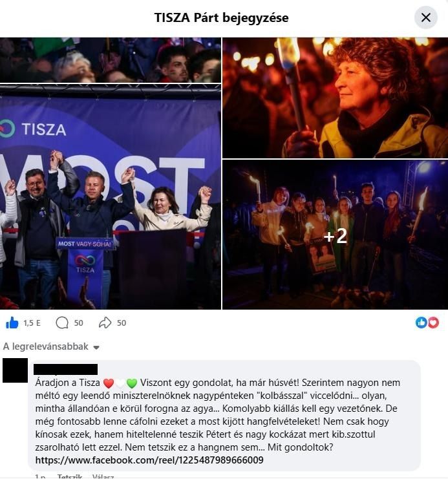Screen dimensions: 448x479
Task: Open the +2 more photos thumbnail
Action: (335, 235)
